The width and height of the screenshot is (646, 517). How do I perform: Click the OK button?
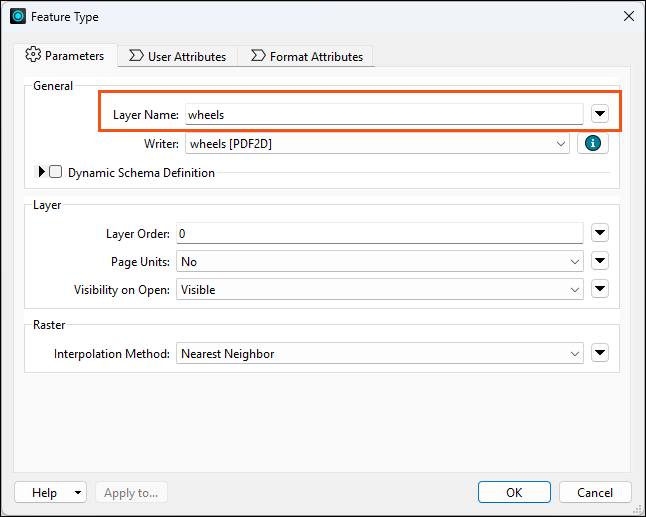tap(514, 492)
